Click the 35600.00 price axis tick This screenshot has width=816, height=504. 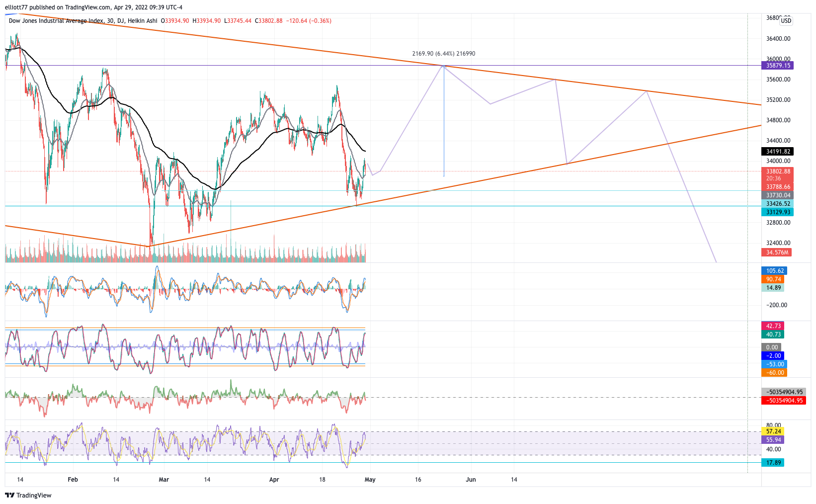778,80
